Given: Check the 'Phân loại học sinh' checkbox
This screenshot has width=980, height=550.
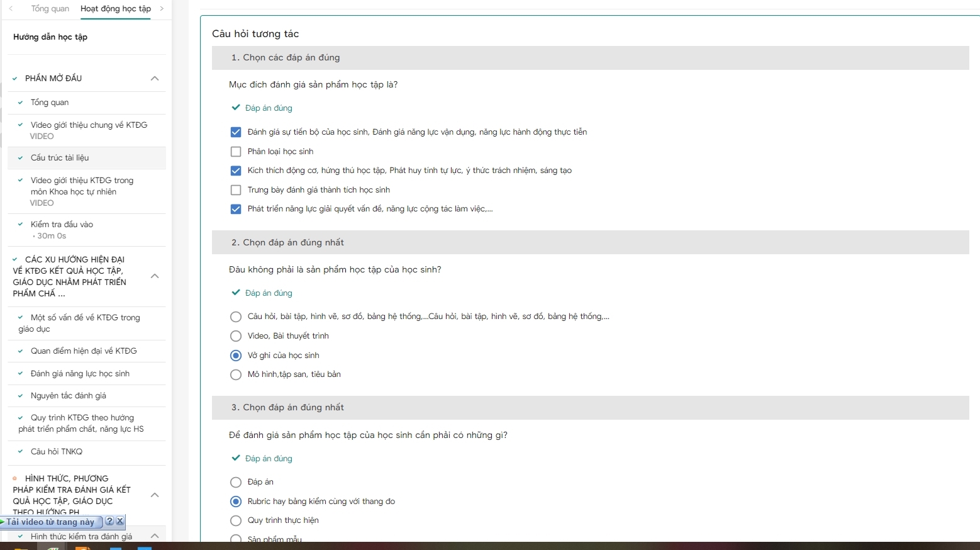Looking at the screenshot, I should point(236,152).
